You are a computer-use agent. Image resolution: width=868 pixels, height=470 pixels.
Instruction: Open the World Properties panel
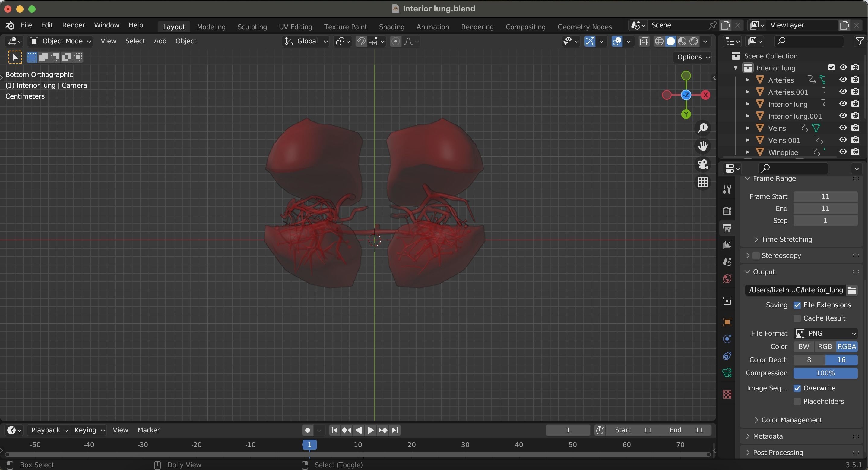coord(727,278)
